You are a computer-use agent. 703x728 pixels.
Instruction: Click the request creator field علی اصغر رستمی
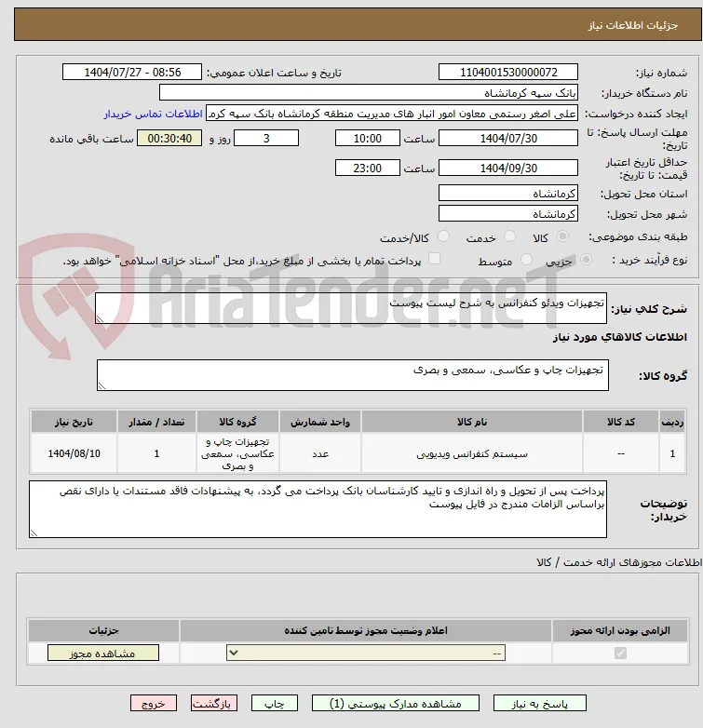click(392, 114)
